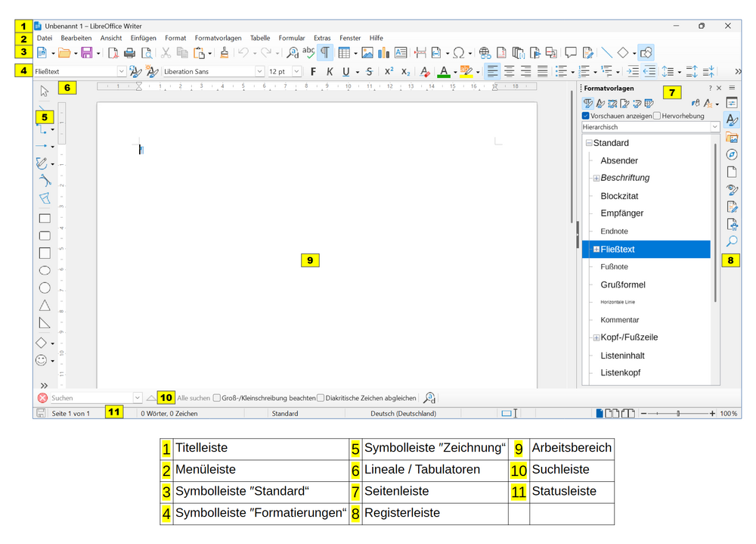Enable Diakritische Zeichen abgleichen checkbox
Image resolution: width=756 pixels, height=544 pixels.
tap(321, 398)
